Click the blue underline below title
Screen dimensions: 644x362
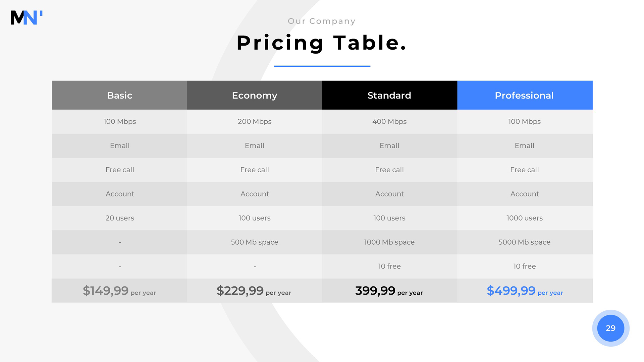pyautogui.click(x=322, y=66)
